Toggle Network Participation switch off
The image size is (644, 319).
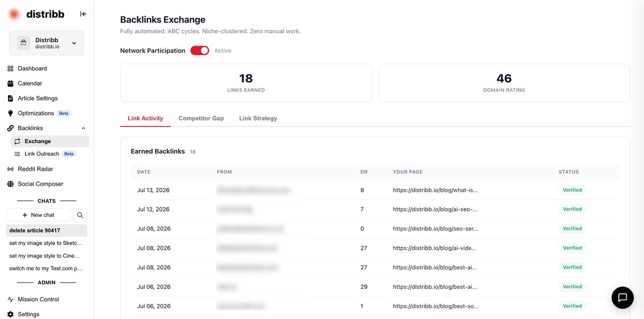[200, 50]
